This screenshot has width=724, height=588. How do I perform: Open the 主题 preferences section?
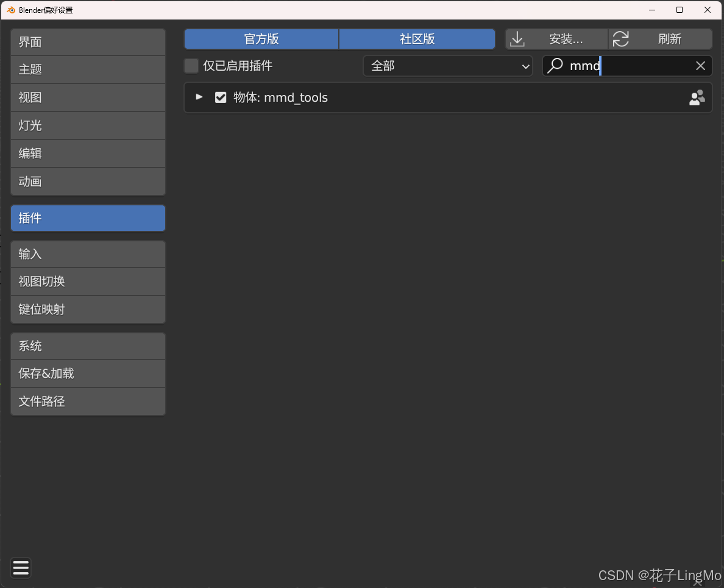pos(88,69)
